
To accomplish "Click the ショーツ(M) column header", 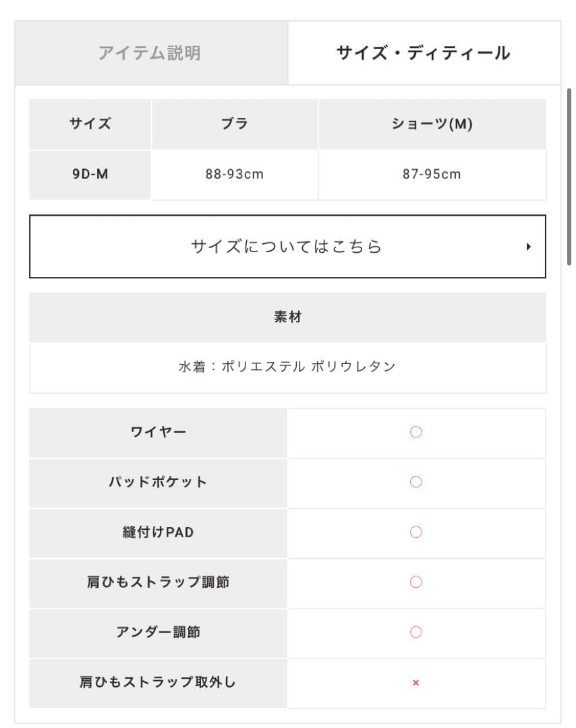I will click(432, 124).
